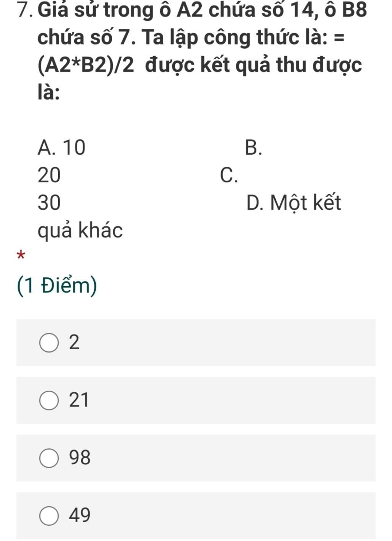Click the formula text "(A2*B2)/2"

click(86, 66)
